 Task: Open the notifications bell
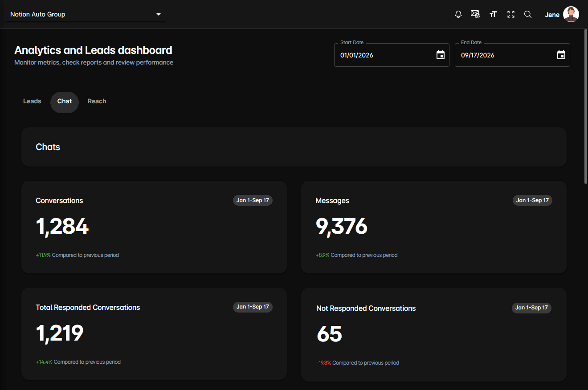(x=458, y=14)
